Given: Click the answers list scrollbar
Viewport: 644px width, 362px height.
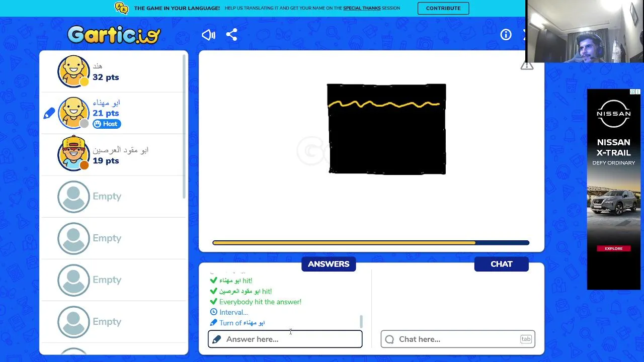Looking at the screenshot, I should [x=361, y=321].
